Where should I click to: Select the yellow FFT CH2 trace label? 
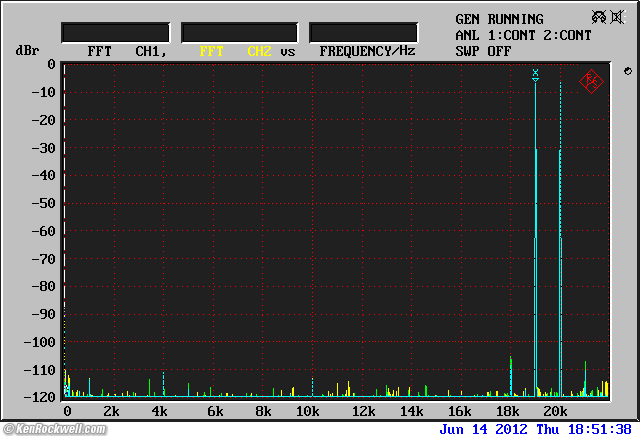click(x=235, y=51)
